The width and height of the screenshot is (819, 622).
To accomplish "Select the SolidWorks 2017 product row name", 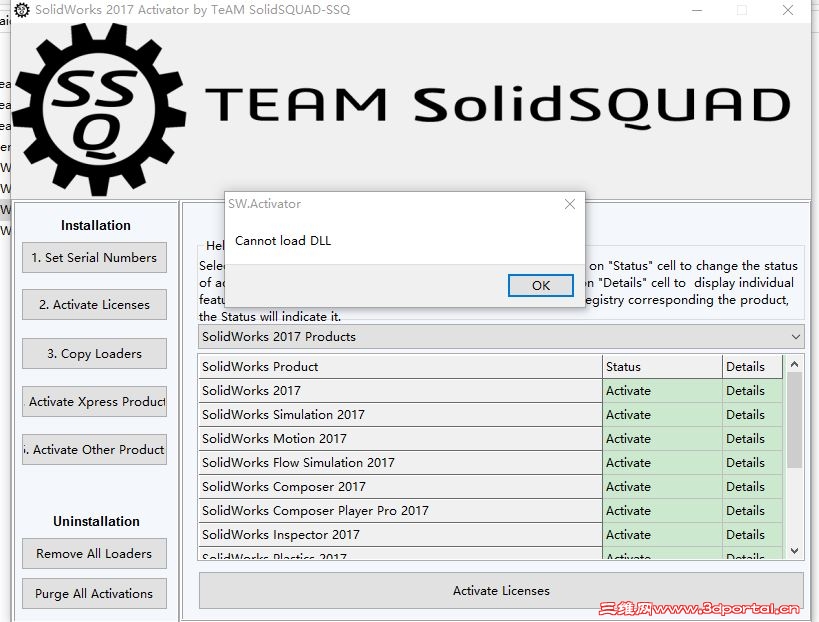I will coord(400,391).
